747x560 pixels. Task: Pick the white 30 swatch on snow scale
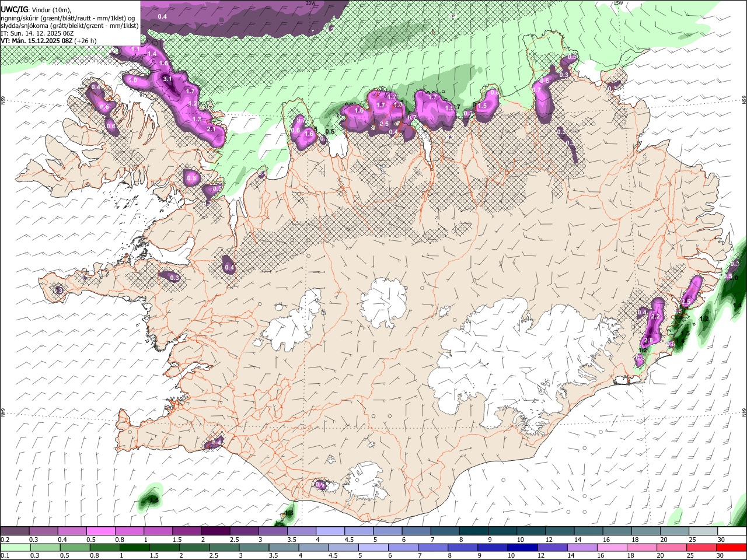point(732,531)
